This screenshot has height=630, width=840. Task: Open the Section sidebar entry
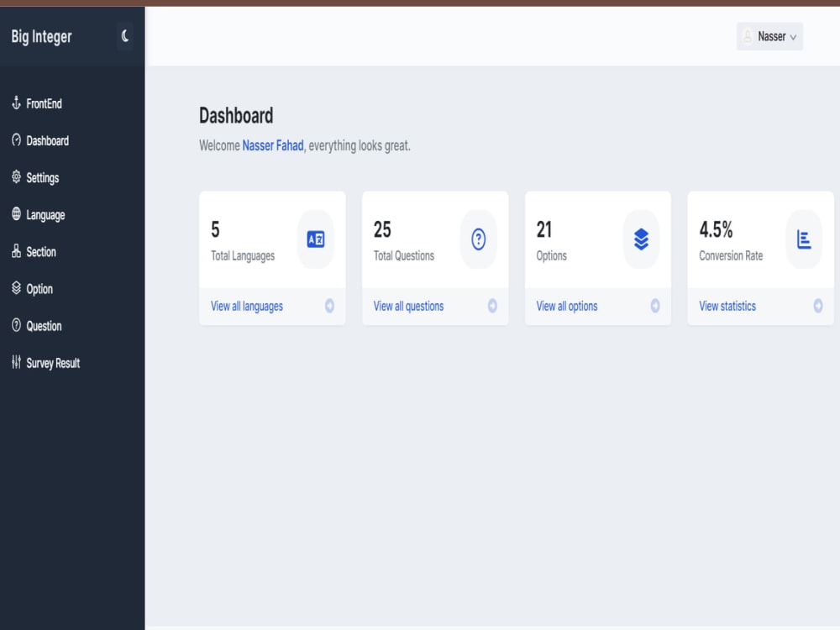tap(41, 252)
